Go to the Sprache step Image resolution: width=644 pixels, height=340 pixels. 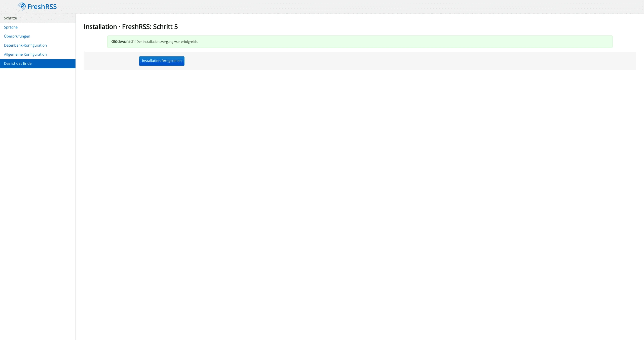click(38, 27)
